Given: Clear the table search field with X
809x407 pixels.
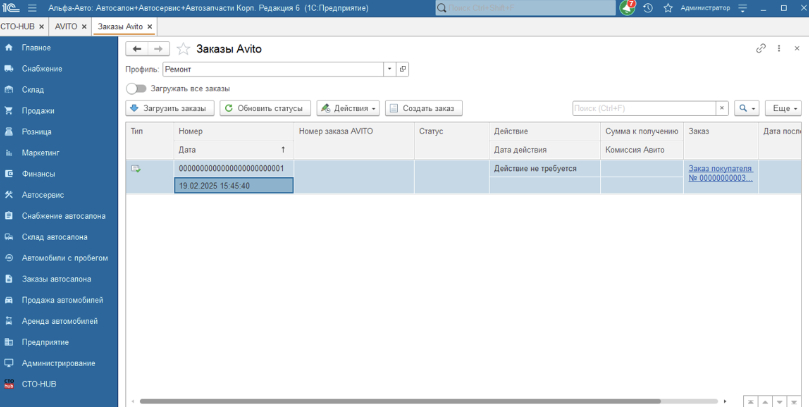Looking at the screenshot, I should (x=722, y=108).
